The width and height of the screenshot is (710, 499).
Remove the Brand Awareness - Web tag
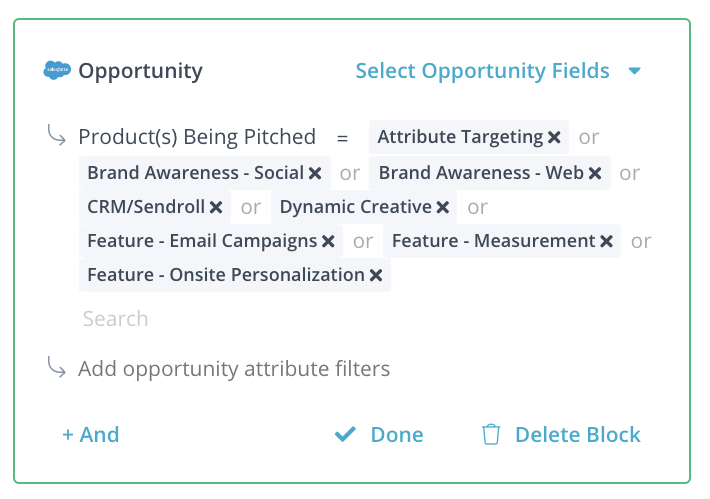coord(595,173)
